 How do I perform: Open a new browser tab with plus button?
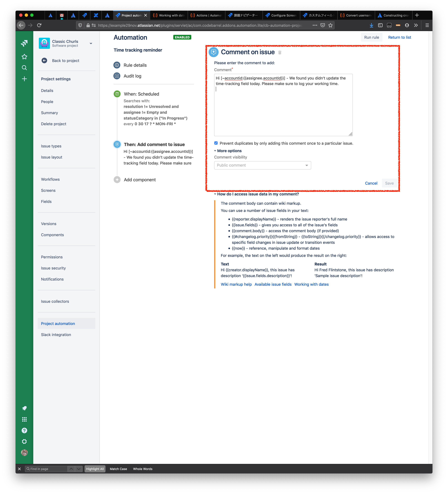417,15
